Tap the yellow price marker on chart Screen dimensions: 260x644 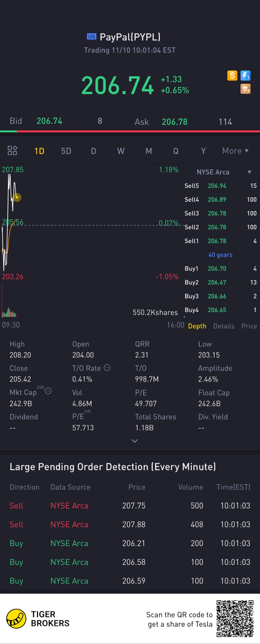coord(17,197)
